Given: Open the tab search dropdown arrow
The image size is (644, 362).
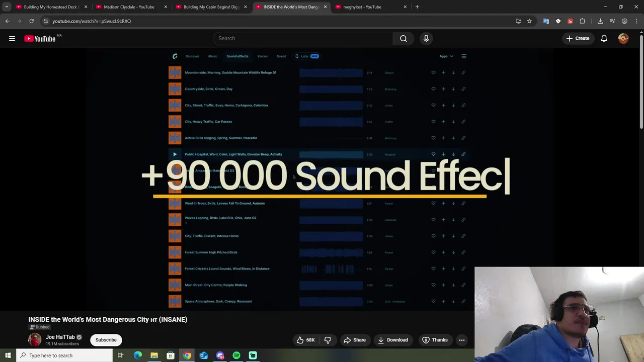Looking at the screenshot, I should click(x=7, y=7).
